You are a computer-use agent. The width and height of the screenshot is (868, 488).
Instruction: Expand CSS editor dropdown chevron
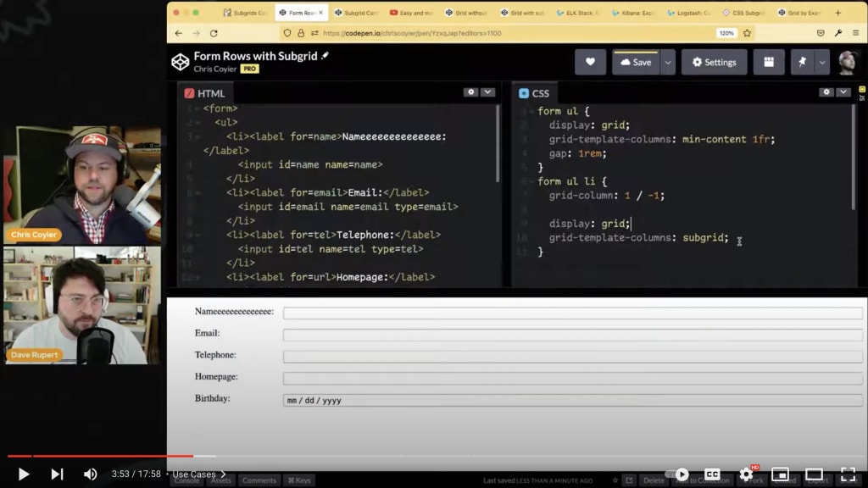843,91
